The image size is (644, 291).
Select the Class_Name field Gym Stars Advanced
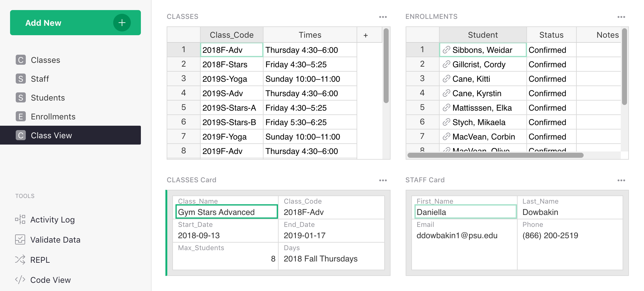click(x=226, y=212)
